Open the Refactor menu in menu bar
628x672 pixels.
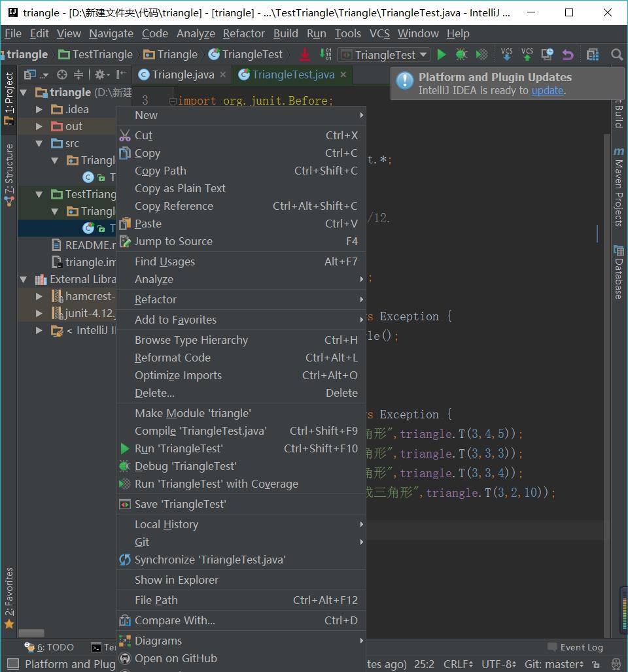point(243,33)
